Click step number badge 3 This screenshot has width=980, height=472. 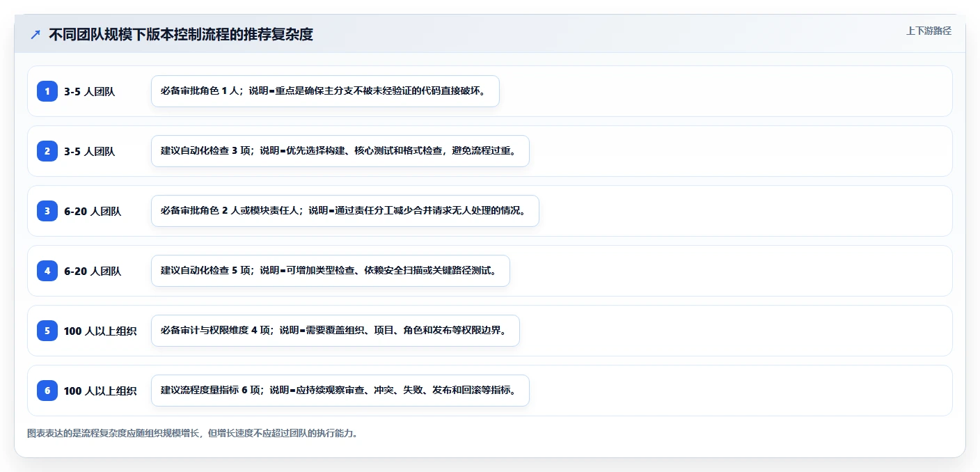tap(47, 211)
